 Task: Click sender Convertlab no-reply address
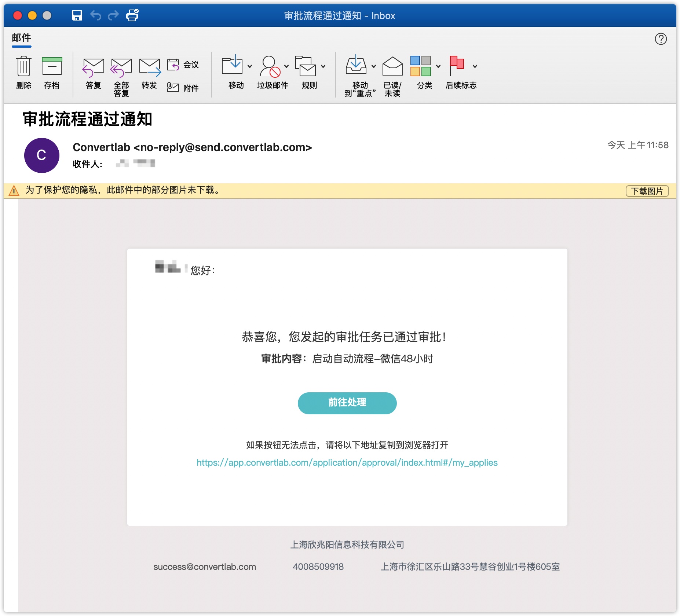192,147
